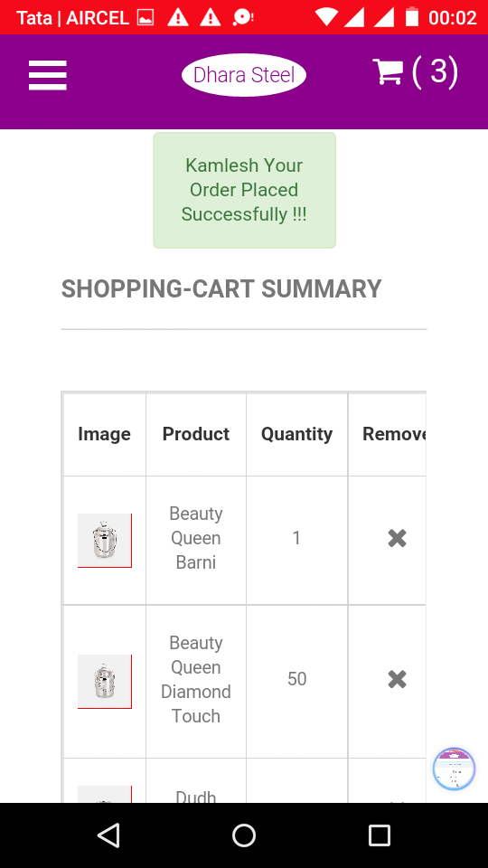Tap the Android home button
This screenshot has width=488, height=868.
pos(244,835)
